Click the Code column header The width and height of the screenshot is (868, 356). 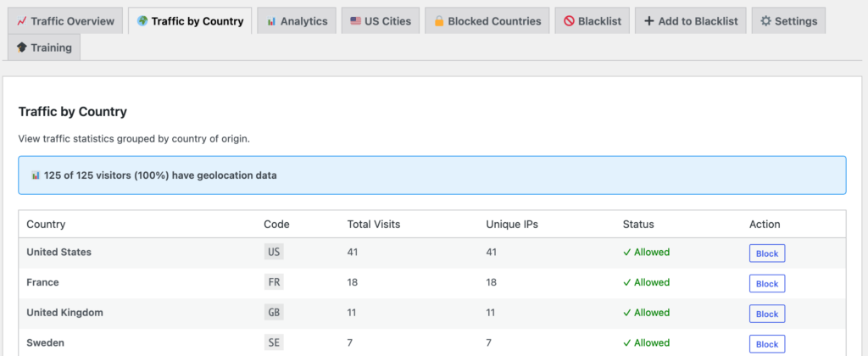point(277,225)
